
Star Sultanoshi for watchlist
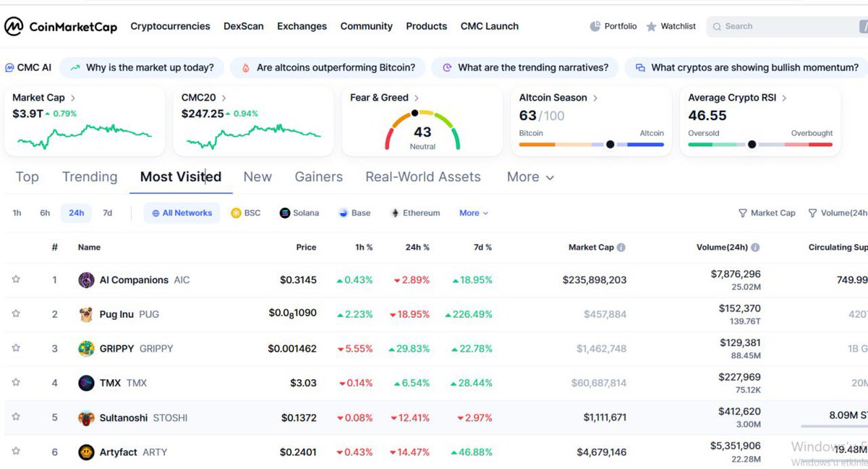16,417
